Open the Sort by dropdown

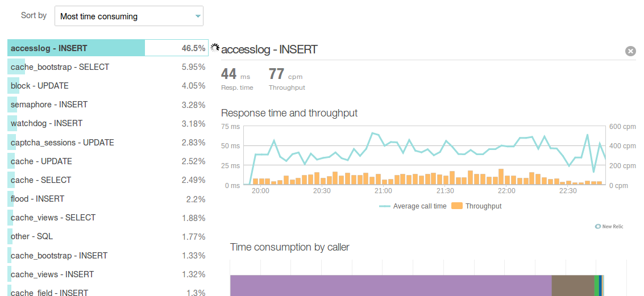(129, 16)
